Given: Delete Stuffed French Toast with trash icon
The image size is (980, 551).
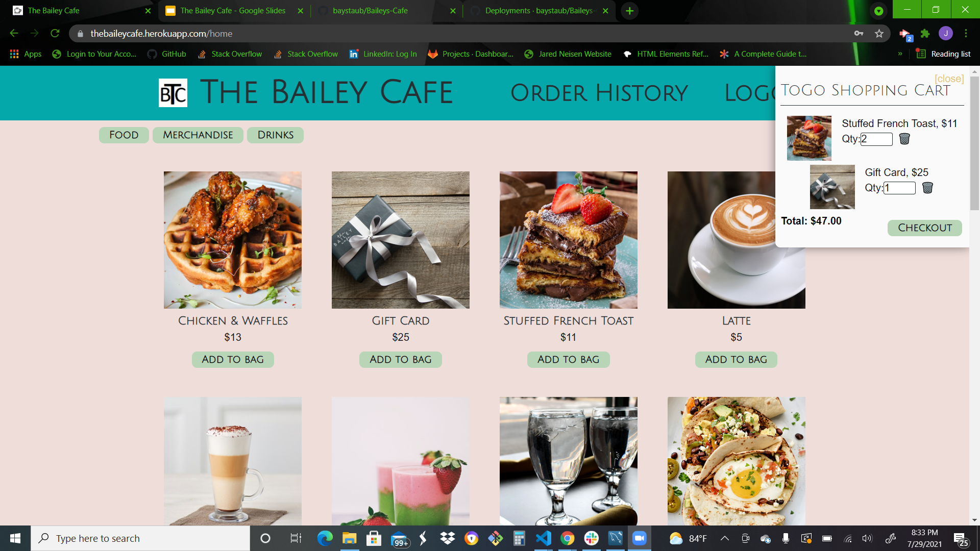Looking at the screenshot, I should pos(904,139).
